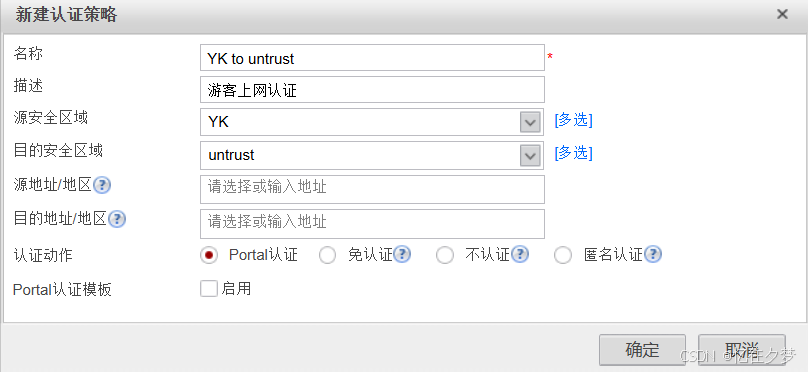
Task: Enable the Portal认证模板 启用 checkbox
Action: pyautogui.click(x=209, y=289)
